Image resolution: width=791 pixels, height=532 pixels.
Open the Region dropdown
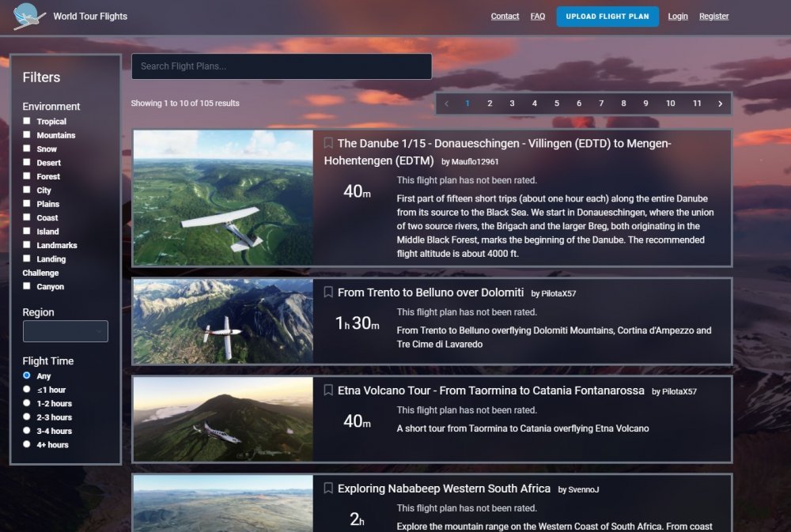point(65,331)
